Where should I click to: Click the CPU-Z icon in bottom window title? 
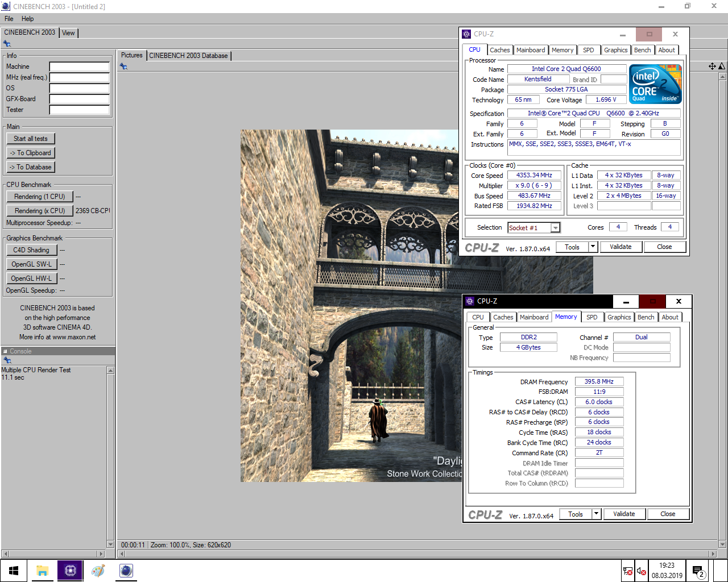[470, 301]
